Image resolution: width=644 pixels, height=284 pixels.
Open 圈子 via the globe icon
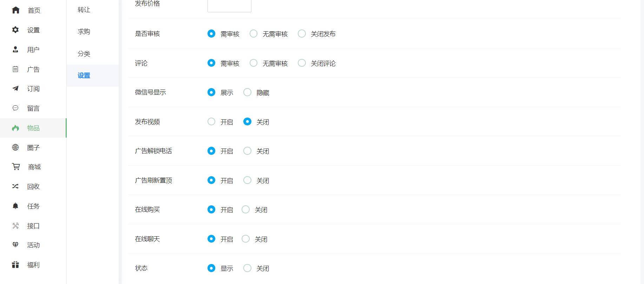coord(15,147)
